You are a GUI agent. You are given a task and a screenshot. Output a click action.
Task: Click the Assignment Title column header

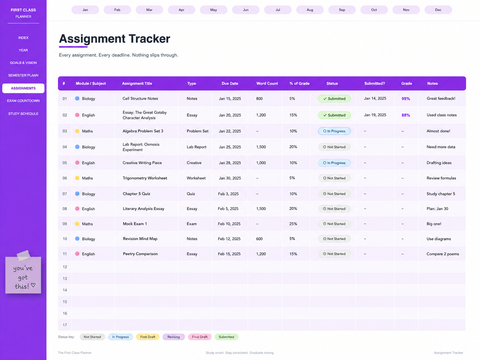pyautogui.click(x=137, y=83)
